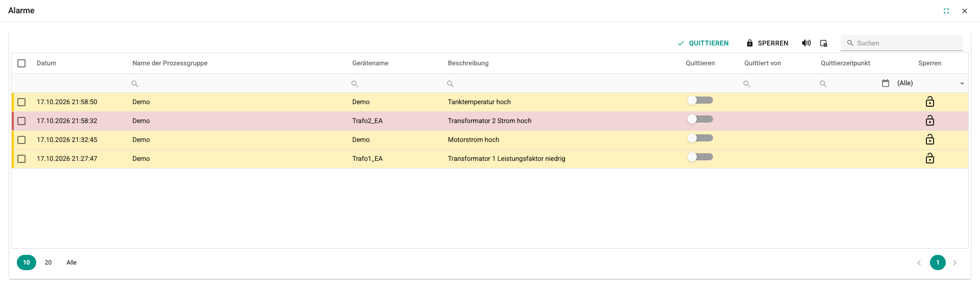This screenshot has height=286, width=980.
Task: Click the Quittieren column header
Action: pyautogui.click(x=700, y=63)
